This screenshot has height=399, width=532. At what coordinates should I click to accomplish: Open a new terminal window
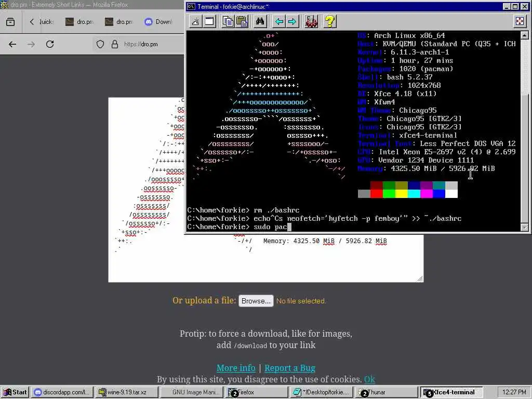(209, 21)
